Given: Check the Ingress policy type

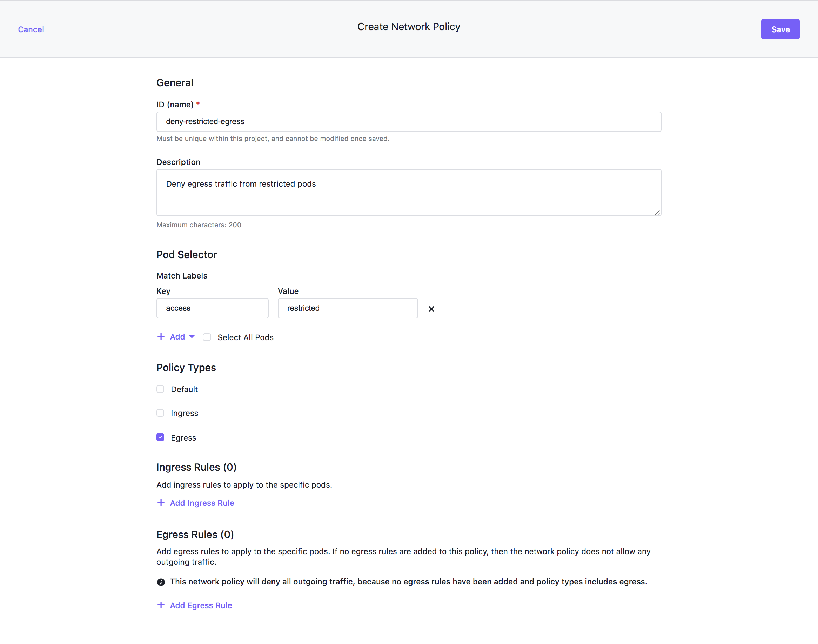Looking at the screenshot, I should [161, 413].
